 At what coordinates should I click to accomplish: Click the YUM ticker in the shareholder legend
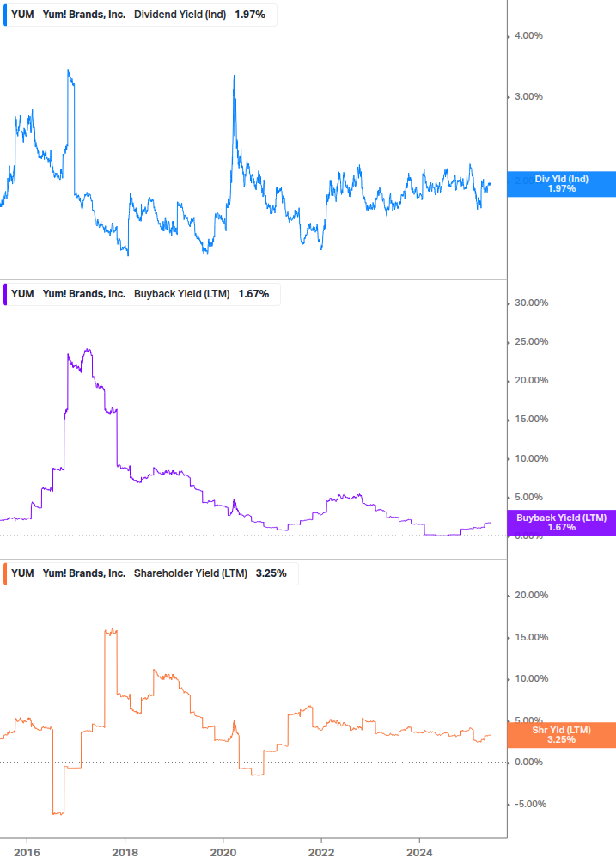[x=22, y=573]
